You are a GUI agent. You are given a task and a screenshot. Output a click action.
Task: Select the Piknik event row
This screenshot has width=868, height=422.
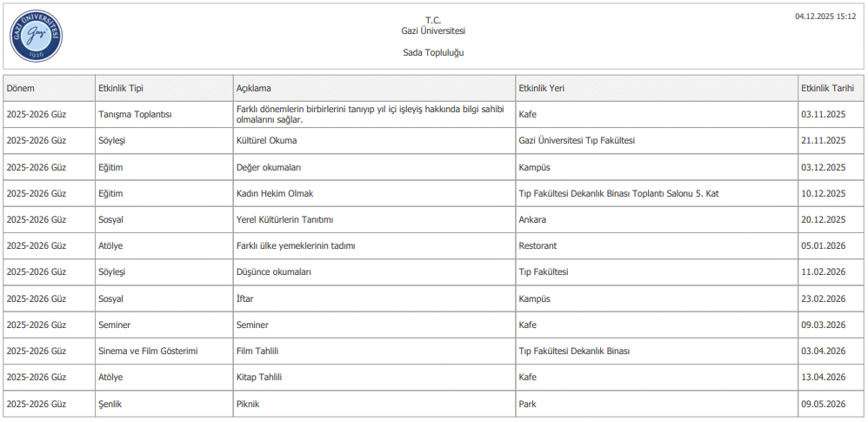pos(248,405)
